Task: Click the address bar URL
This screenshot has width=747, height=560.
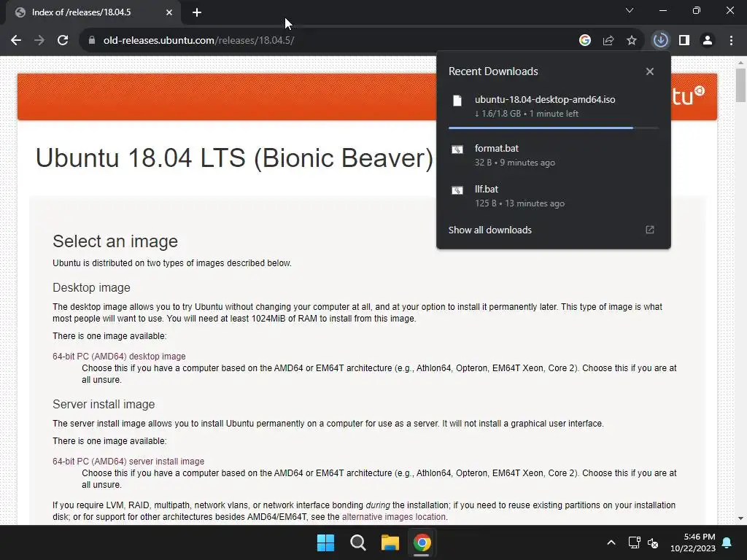Action: click(x=198, y=41)
